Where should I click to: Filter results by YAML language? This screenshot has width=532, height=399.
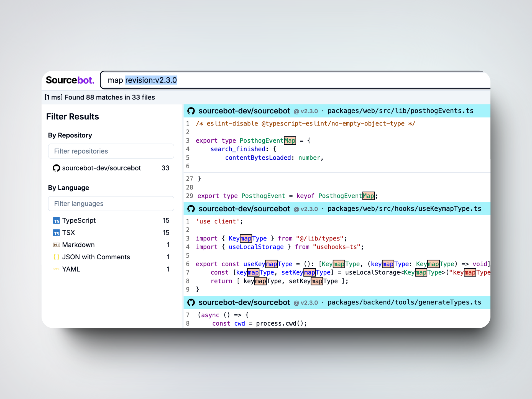coord(71,269)
